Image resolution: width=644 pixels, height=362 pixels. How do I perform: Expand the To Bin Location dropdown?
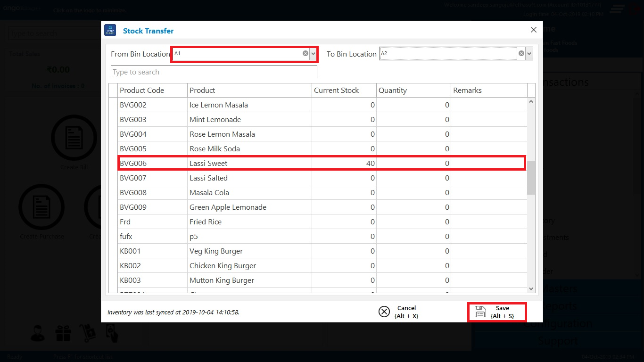click(529, 54)
